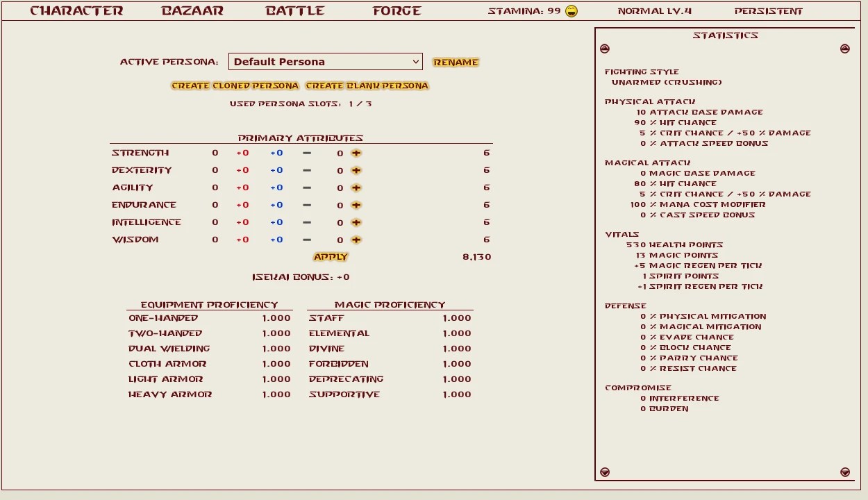The image size is (868, 500).
Task: Click the Interference stat
Action: (680, 398)
